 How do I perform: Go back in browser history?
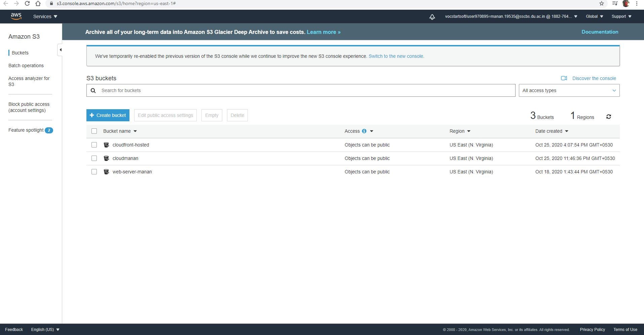click(5, 3)
